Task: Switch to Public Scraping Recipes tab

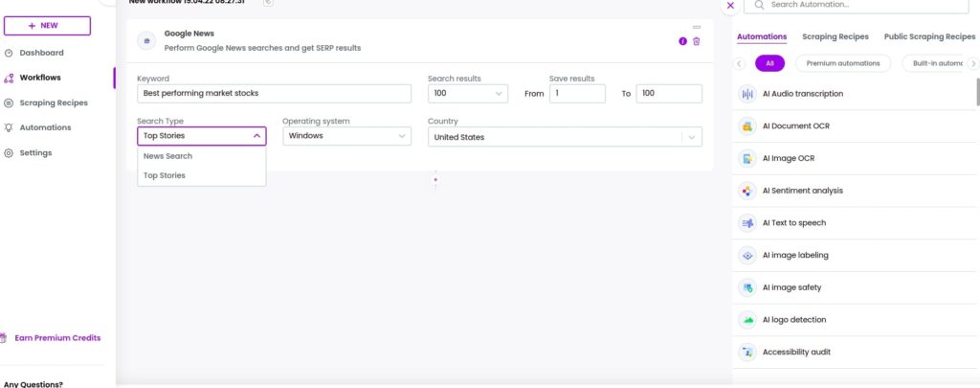Action: pos(929,37)
